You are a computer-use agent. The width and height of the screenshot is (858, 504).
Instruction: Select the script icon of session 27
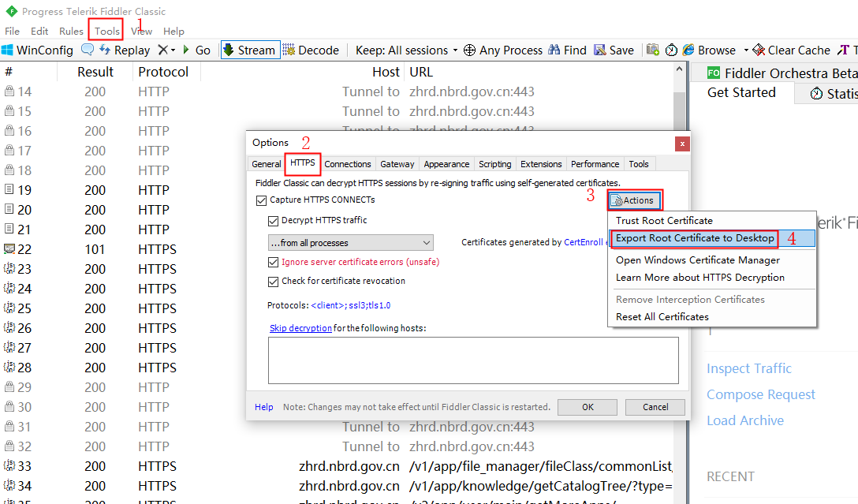[x=9, y=347]
